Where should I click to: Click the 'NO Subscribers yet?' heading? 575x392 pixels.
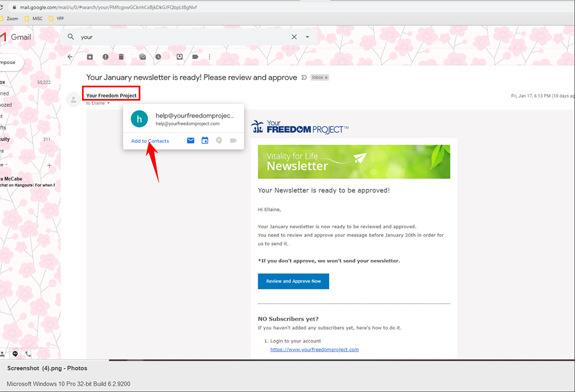288,319
